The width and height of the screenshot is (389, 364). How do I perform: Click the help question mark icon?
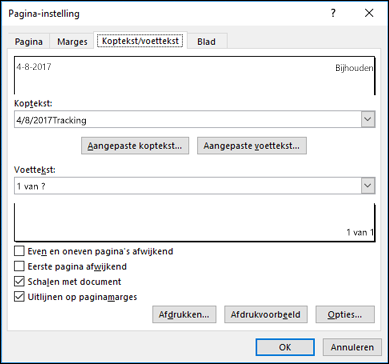(x=333, y=14)
